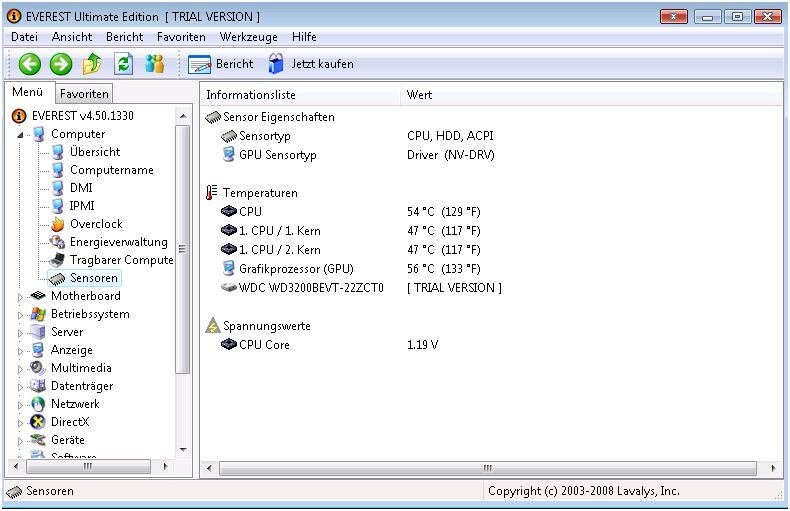Select the CPU temperature row

[x=351, y=212]
